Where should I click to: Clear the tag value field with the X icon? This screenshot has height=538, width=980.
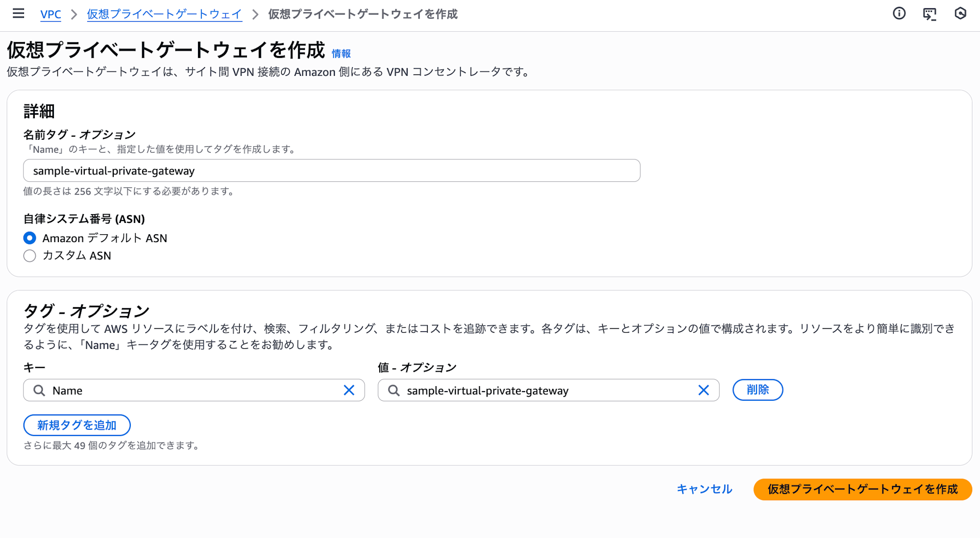coord(704,391)
